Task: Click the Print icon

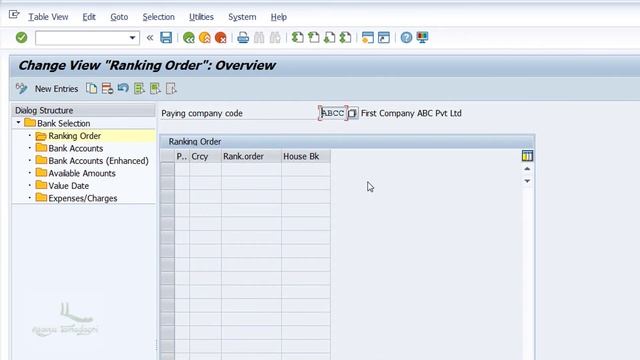Action: pos(243,38)
